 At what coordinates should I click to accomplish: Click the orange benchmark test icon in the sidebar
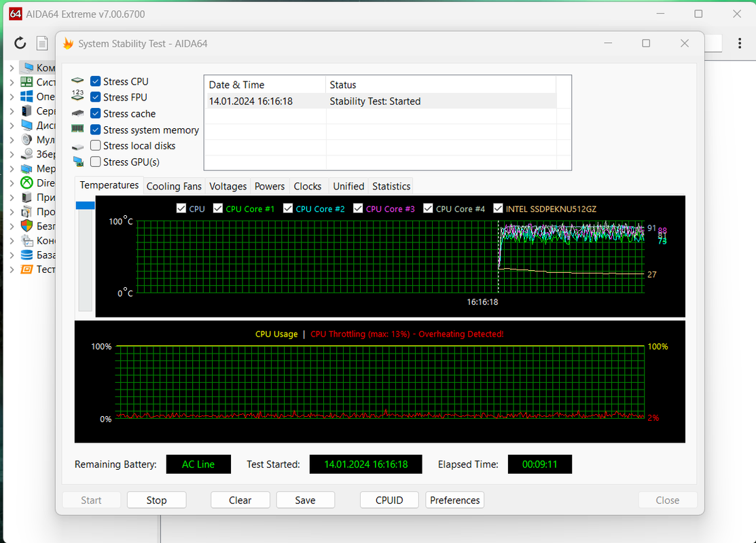click(x=27, y=269)
